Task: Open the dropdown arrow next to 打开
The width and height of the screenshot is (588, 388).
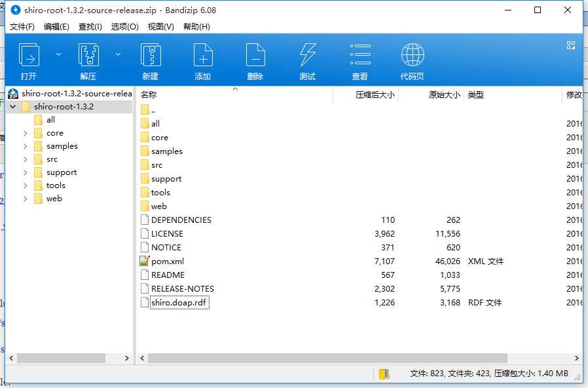Action: point(58,55)
